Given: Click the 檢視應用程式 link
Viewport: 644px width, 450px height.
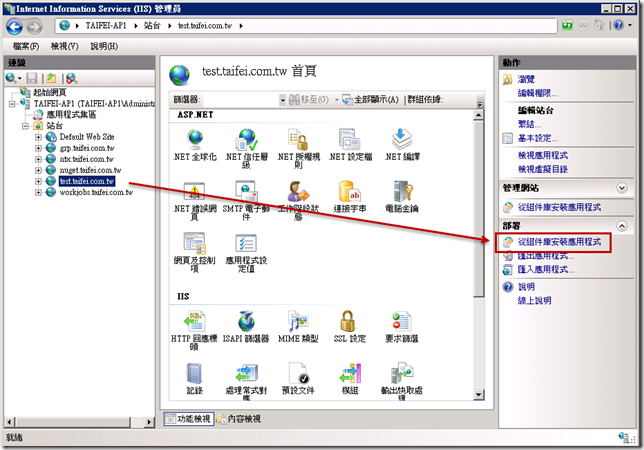Looking at the screenshot, I should (543, 155).
